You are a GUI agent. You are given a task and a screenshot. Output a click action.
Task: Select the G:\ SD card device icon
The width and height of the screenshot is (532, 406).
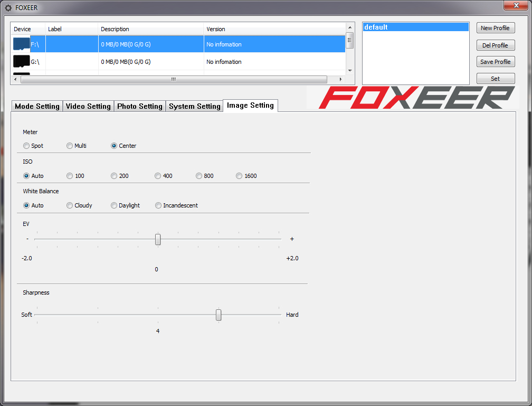tap(21, 62)
